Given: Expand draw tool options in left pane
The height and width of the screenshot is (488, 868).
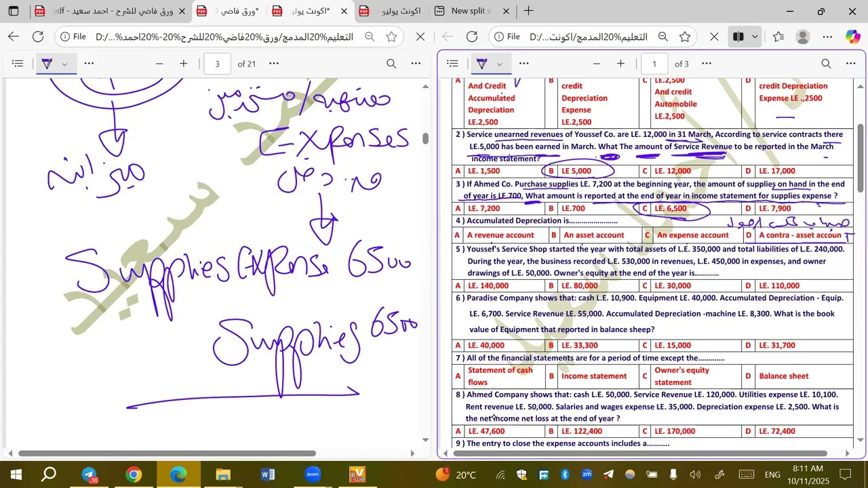Looking at the screenshot, I should [x=65, y=64].
